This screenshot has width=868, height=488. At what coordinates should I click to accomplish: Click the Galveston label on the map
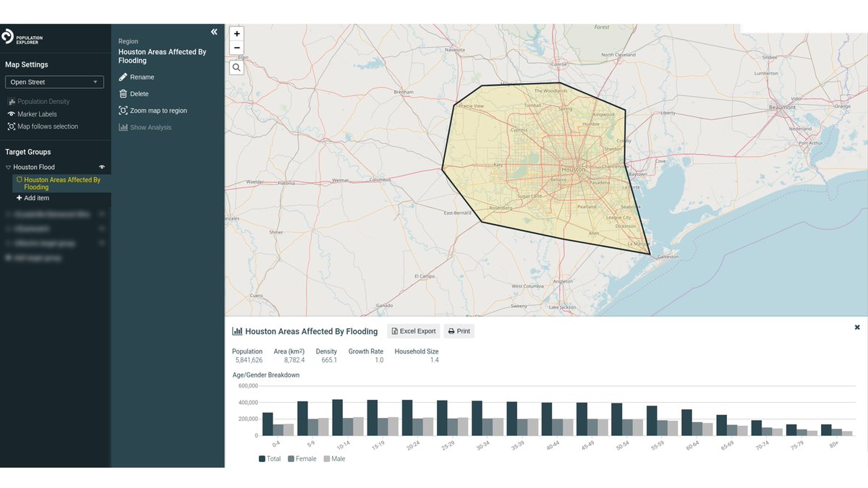[668, 257]
